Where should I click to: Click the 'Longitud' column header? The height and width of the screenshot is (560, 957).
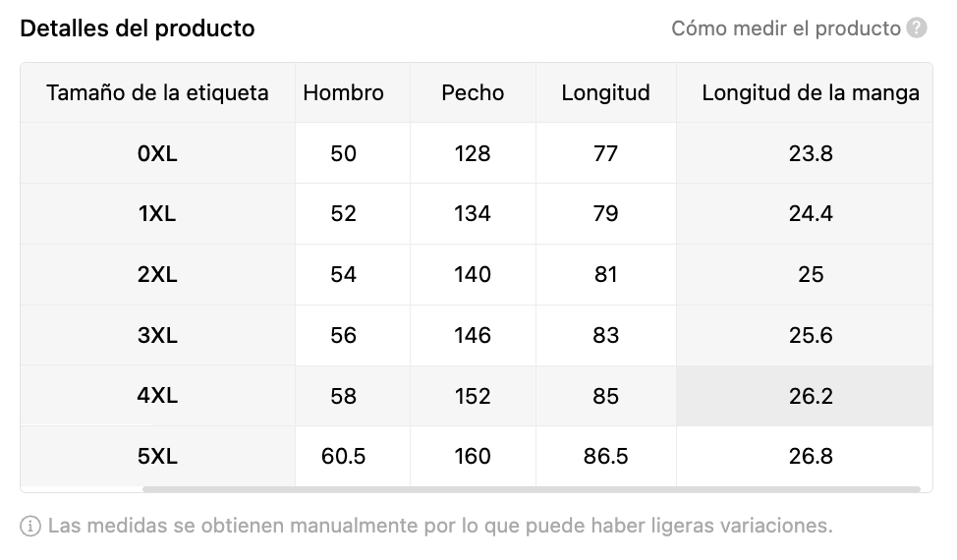(x=605, y=92)
